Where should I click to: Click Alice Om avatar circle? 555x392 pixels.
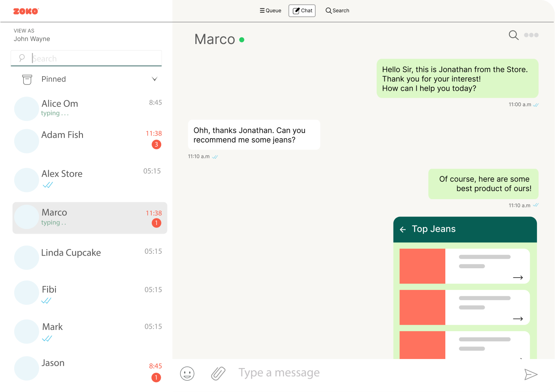pos(26,109)
